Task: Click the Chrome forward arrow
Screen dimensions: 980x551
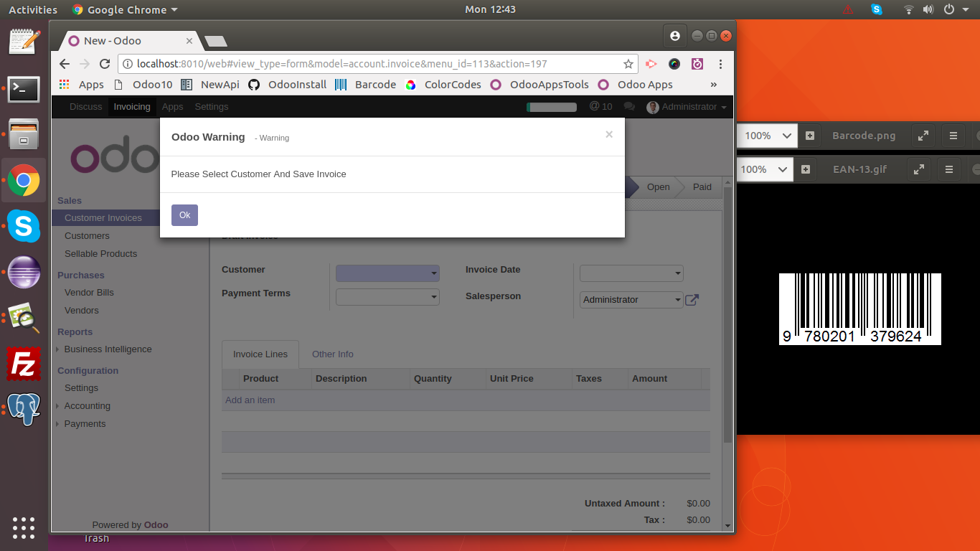Action: point(85,64)
